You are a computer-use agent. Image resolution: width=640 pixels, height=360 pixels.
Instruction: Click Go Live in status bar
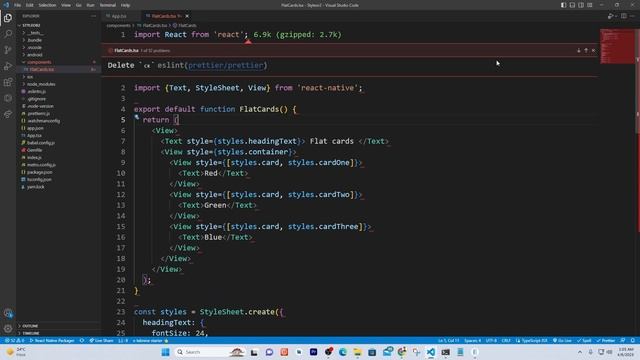click(562, 340)
